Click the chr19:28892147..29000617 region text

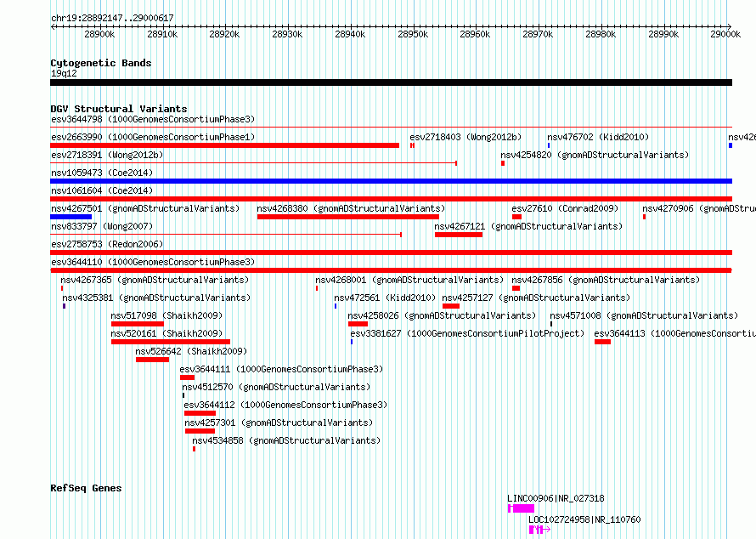[x=112, y=19]
